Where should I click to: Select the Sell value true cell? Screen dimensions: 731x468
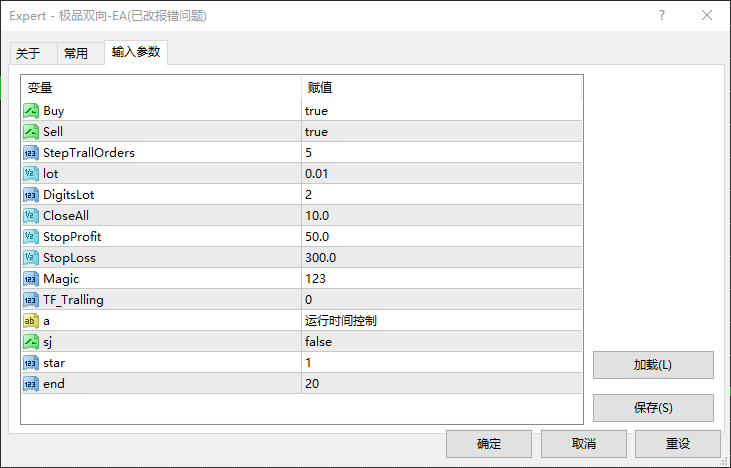tap(440, 132)
